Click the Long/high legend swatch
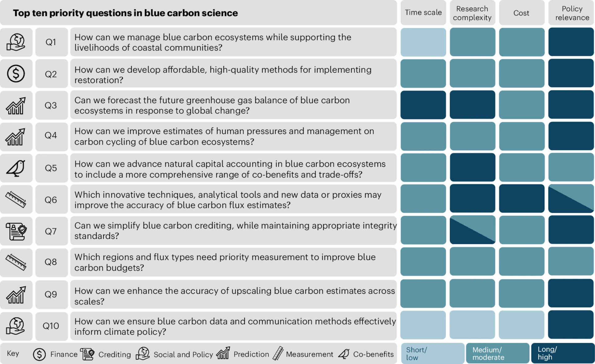The image size is (595, 364). [x=563, y=353]
